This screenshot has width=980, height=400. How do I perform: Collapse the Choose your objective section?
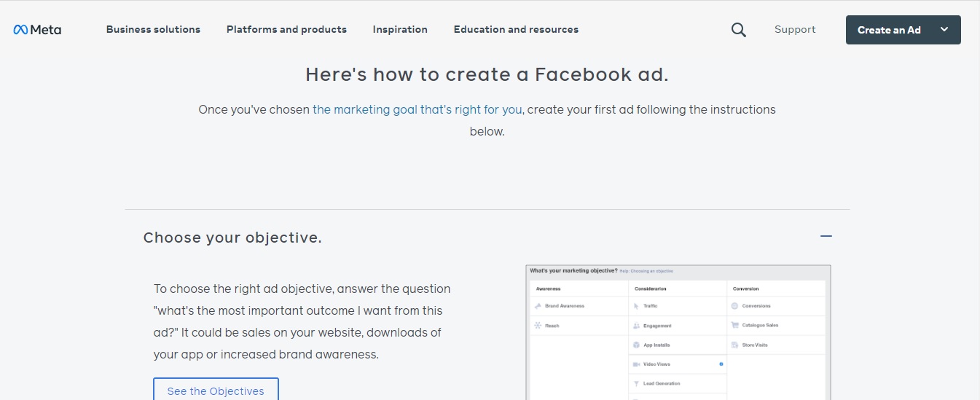tap(826, 236)
